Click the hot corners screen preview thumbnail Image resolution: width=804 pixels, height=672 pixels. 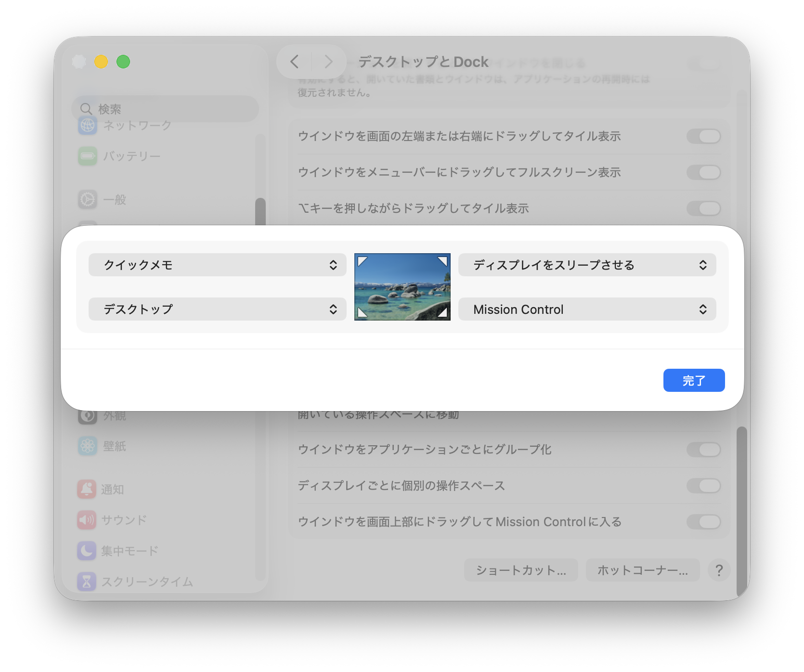pos(402,287)
